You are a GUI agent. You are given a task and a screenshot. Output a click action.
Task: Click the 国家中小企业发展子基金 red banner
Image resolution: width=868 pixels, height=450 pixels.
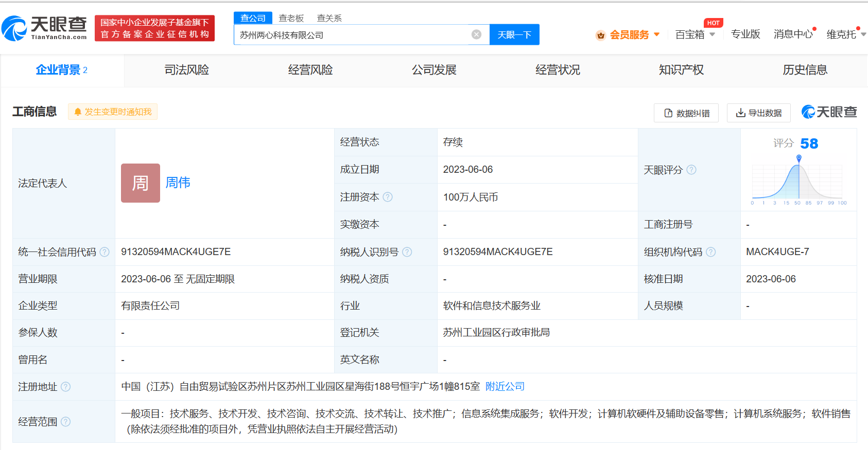click(x=154, y=28)
